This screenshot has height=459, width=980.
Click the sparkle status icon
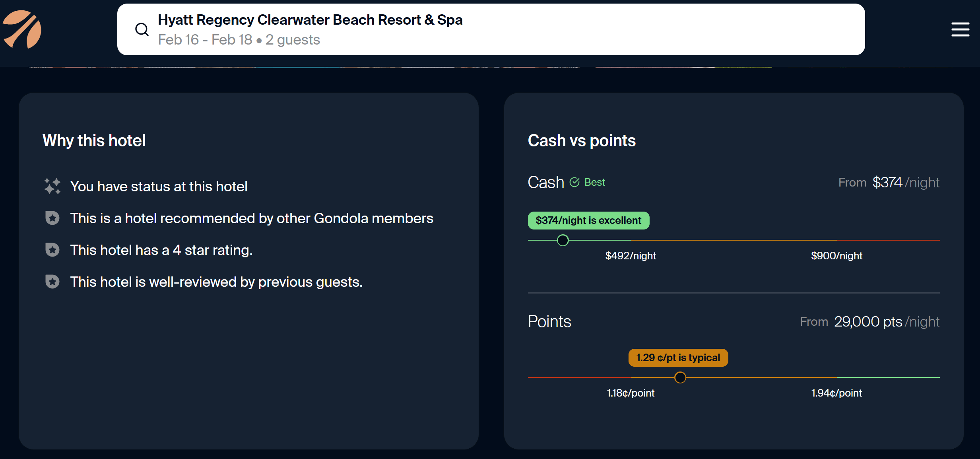52,186
